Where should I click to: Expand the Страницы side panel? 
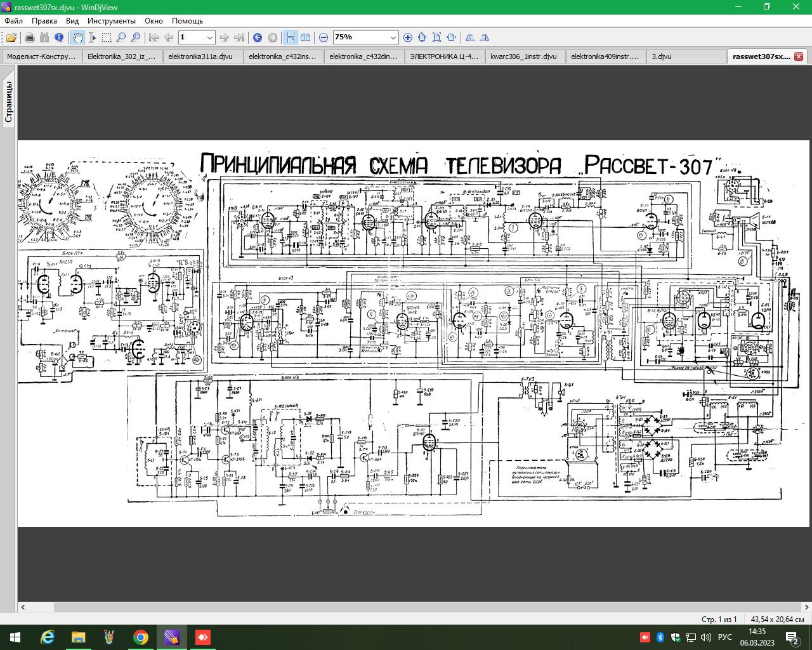coord(8,102)
